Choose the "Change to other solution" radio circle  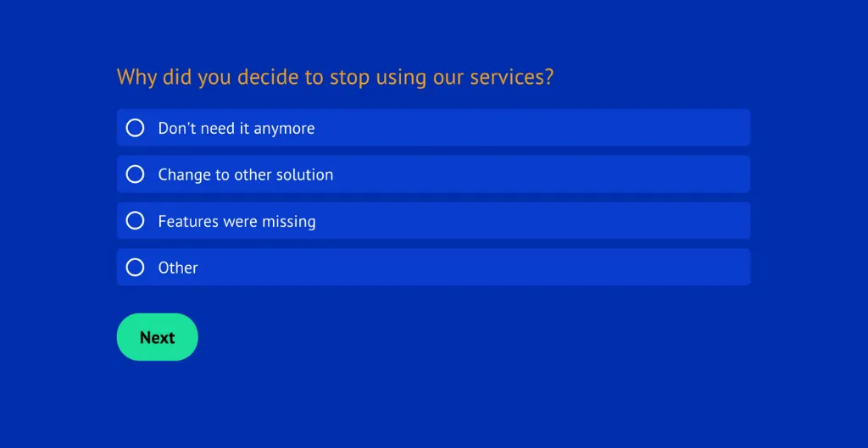click(x=135, y=174)
